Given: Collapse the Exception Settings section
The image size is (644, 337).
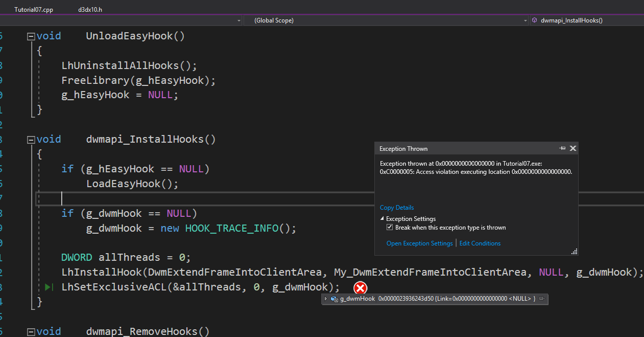Looking at the screenshot, I should click(x=383, y=219).
